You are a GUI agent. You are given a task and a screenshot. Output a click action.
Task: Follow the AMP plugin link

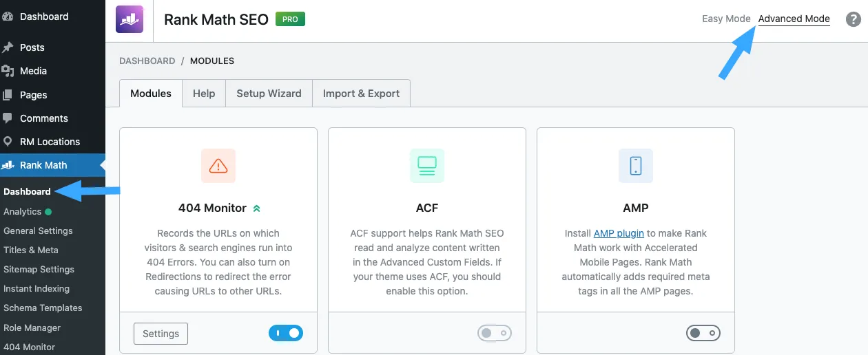(614, 233)
